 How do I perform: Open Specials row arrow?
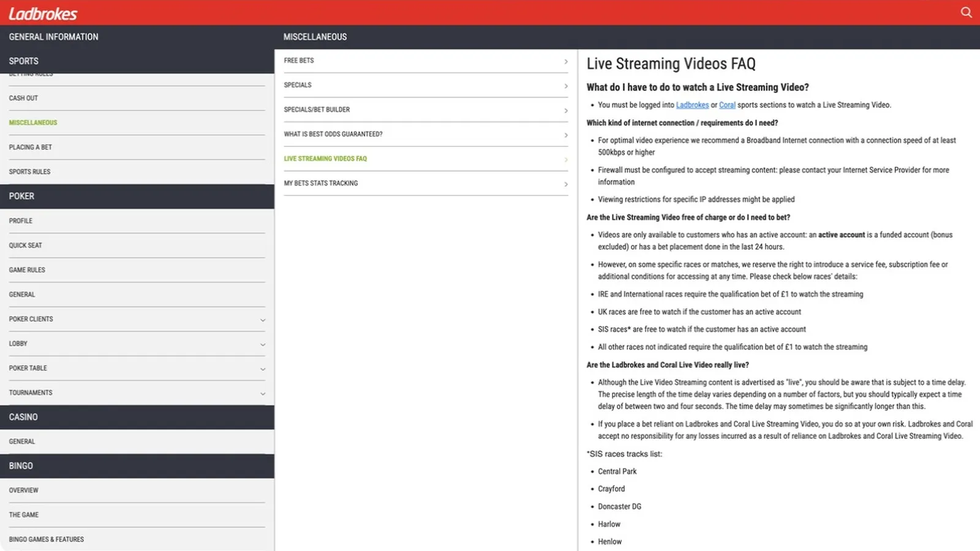(565, 86)
